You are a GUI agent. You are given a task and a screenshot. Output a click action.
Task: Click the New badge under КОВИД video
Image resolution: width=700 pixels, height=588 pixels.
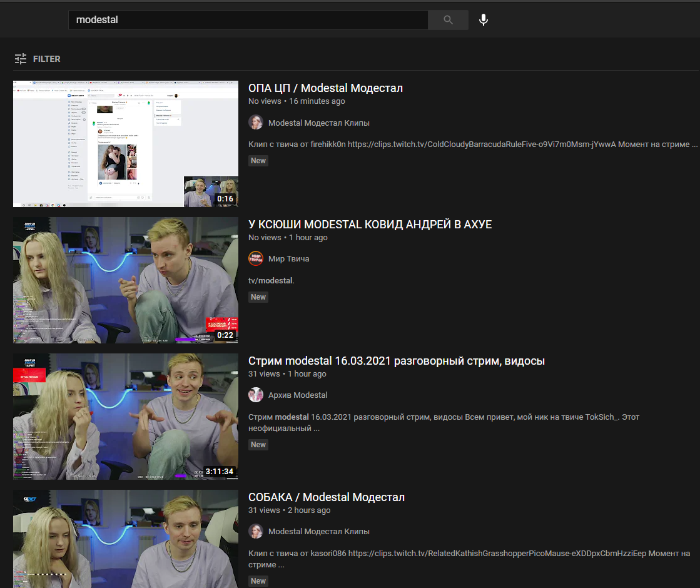tap(258, 297)
